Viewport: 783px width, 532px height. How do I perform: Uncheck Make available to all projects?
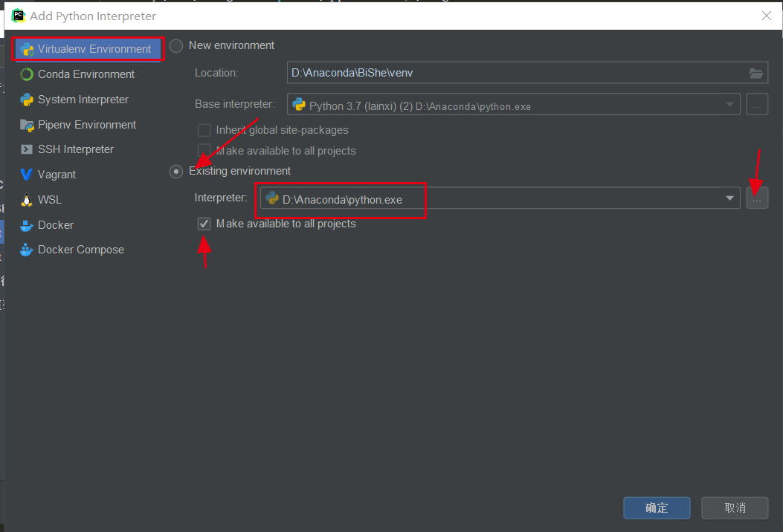204,223
